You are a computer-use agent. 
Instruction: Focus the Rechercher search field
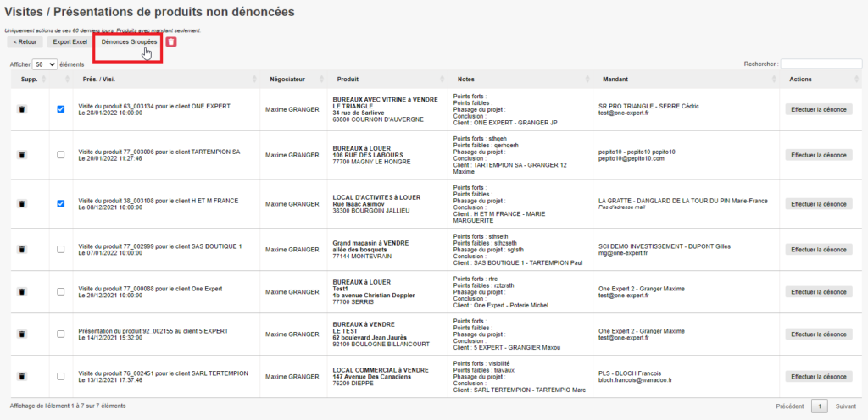[x=821, y=64]
